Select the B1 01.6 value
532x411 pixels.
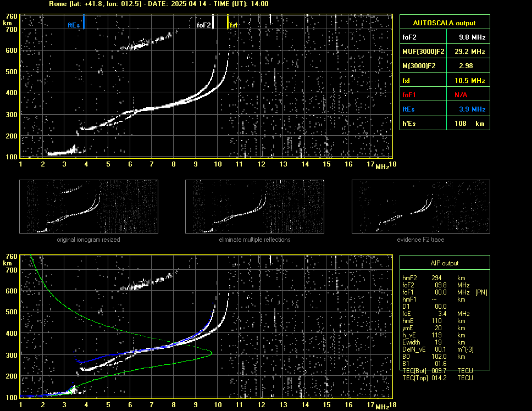(440, 364)
